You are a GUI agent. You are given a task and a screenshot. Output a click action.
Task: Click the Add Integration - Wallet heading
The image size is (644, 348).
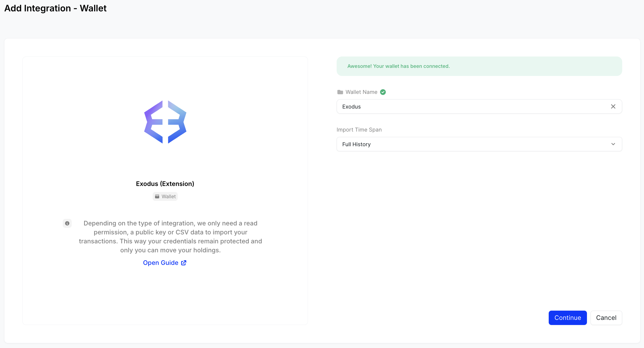(55, 8)
